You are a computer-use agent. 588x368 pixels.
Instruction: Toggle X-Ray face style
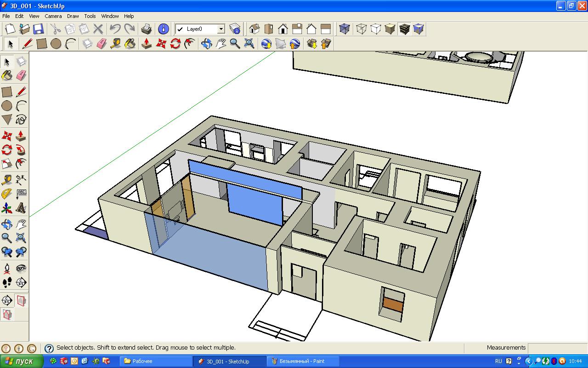(345, 29)
